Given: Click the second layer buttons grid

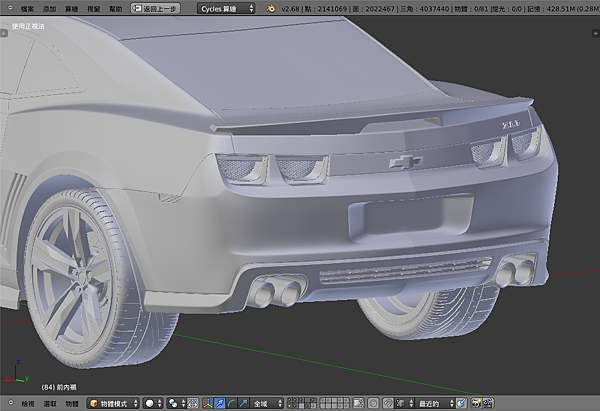Looking at the screenshot, I should (x=335, y=403).
